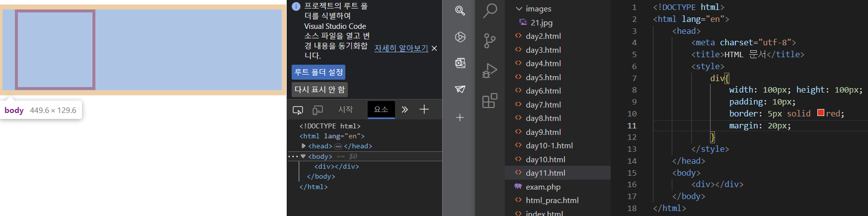Open the paper plane Drop icon
Image resolution: width=868 pixels, height=216 pixels.
[460, 89]
